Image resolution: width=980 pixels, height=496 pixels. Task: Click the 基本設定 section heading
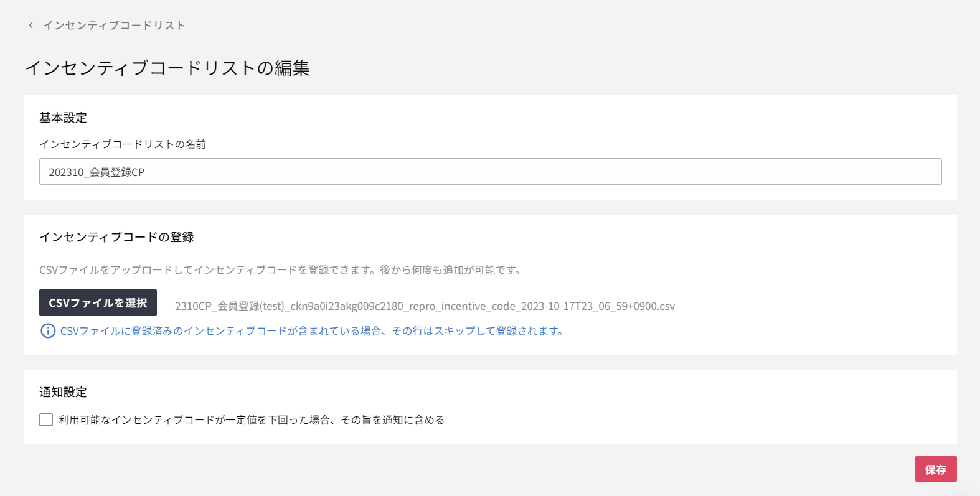tap(63, 118)
